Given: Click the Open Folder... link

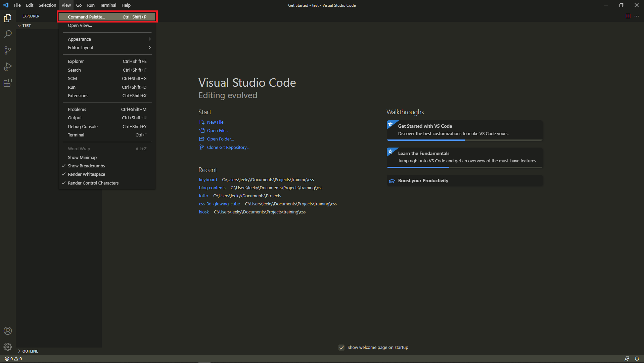Looking at the screenshot, I should [x=220, y=139].
